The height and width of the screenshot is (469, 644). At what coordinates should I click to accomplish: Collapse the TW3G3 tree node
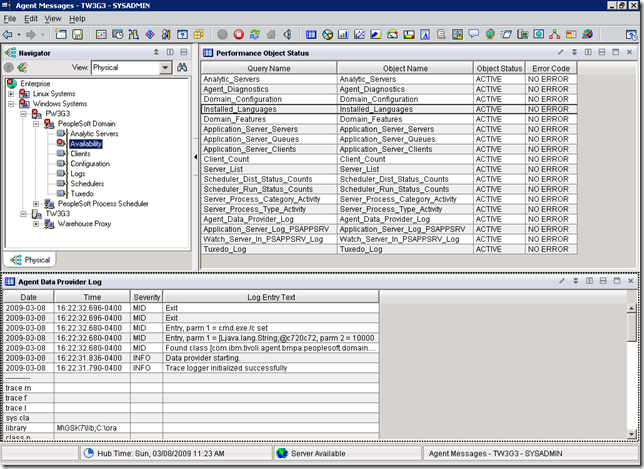pos(23,214)
